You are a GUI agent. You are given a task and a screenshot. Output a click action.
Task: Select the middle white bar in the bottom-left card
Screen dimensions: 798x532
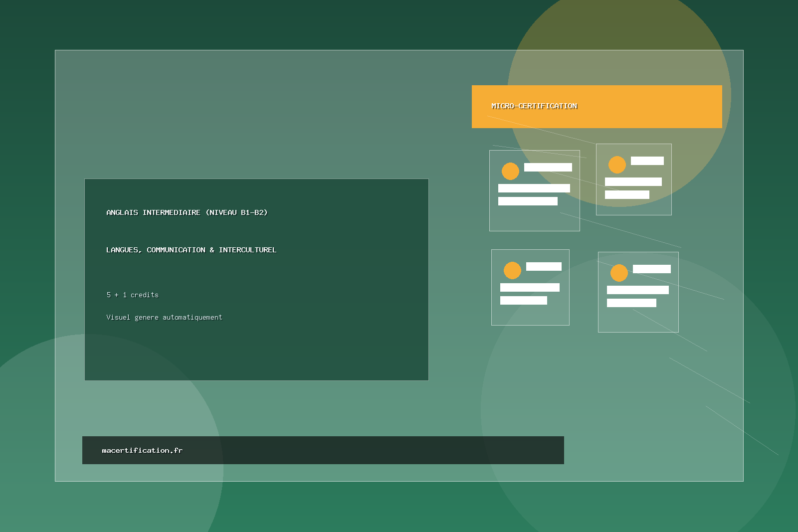(530, 287)
